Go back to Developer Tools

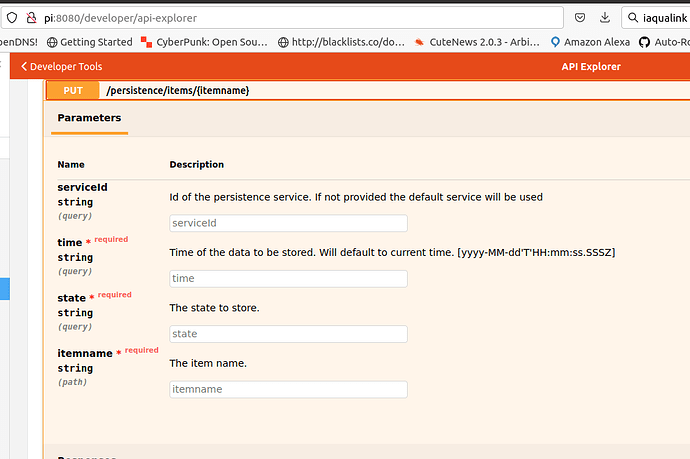pyautogui.click(x=62, y=66)
